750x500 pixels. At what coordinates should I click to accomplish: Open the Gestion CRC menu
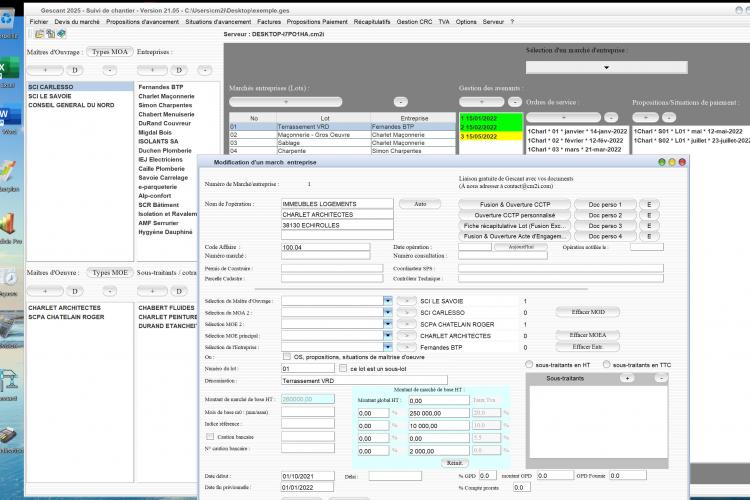click(414, 22)
